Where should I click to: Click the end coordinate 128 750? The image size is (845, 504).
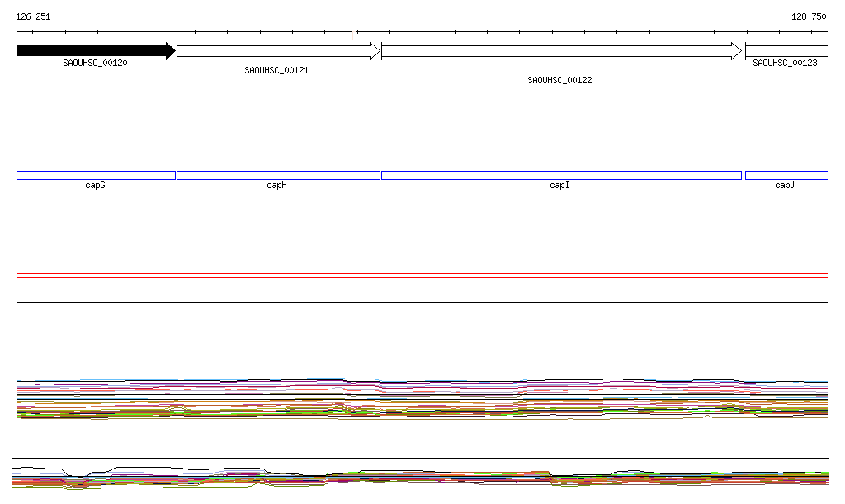click(x=809, y=16)
